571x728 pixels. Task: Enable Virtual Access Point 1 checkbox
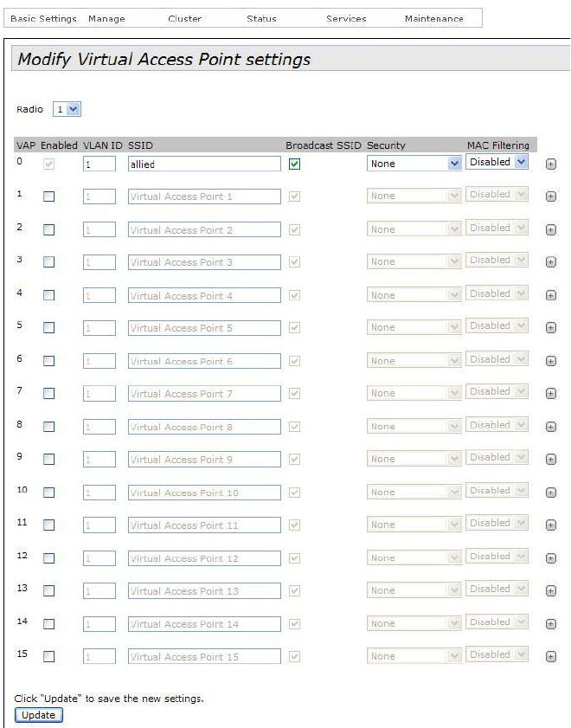click(48, 196)
